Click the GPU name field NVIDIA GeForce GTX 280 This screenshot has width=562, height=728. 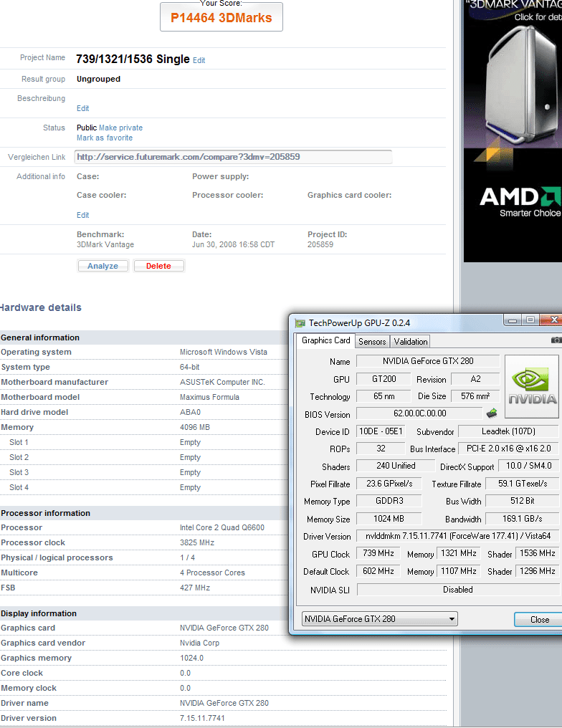(428, 361)
